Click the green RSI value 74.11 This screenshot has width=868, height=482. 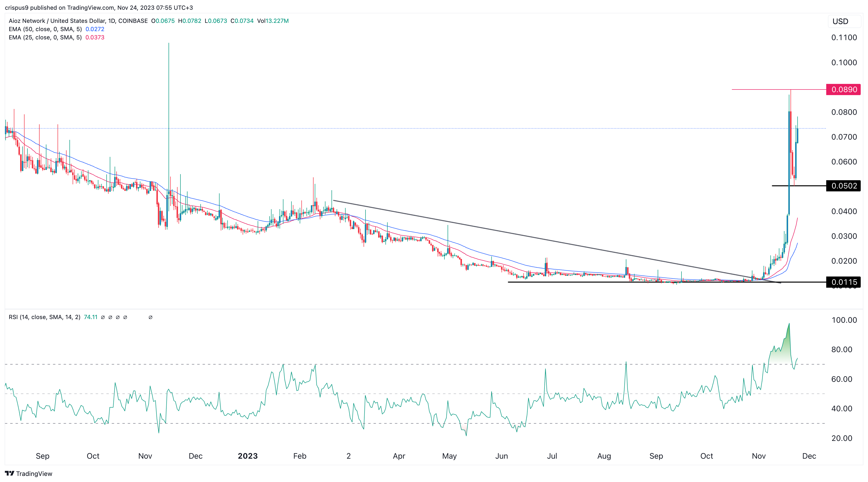tap(90, 317)
